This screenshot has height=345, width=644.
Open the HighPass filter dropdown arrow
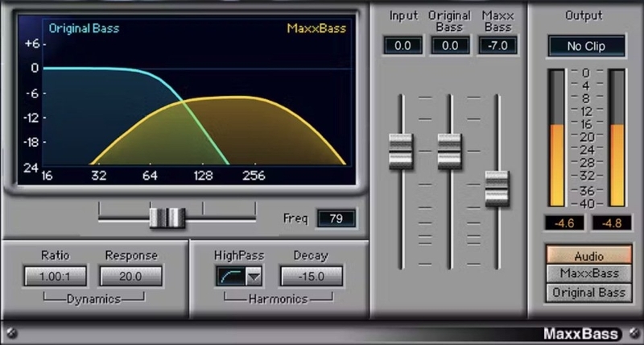click(254, 276)
